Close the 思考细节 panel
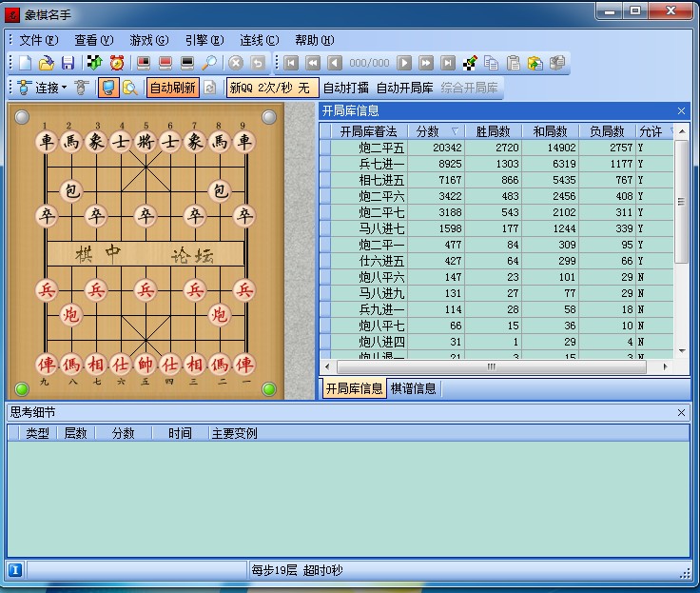 (681, 412)
